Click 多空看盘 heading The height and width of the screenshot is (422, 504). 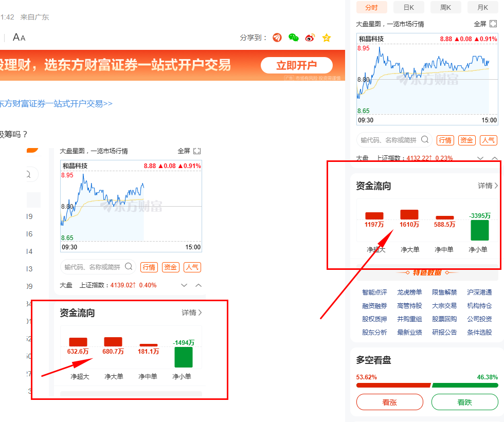[x=373, y=360]
